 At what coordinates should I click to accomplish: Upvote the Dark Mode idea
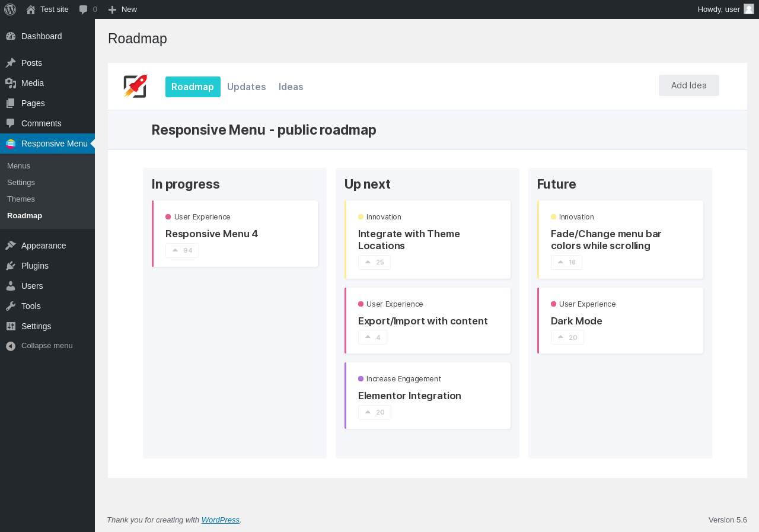tap(567, 337)
